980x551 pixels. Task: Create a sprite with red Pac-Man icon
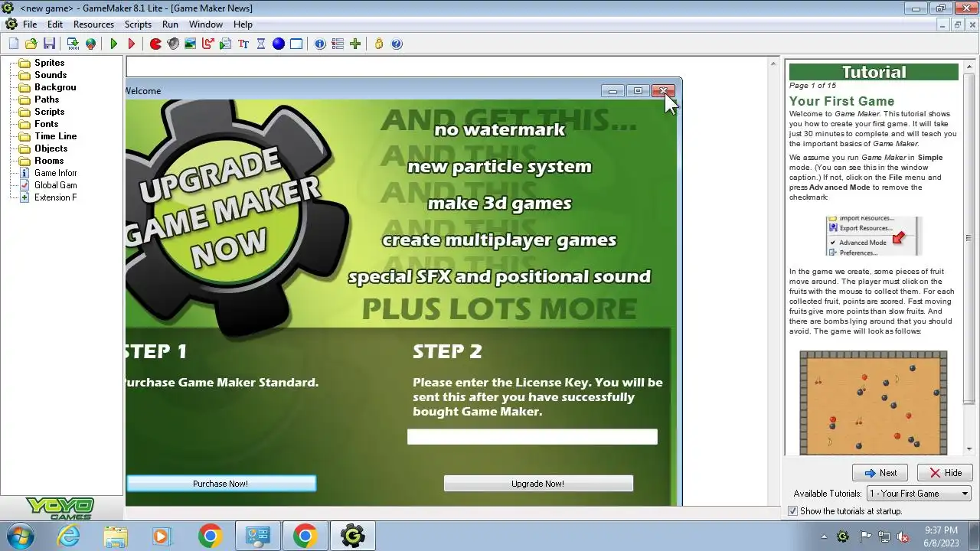[x=155, y=44]
